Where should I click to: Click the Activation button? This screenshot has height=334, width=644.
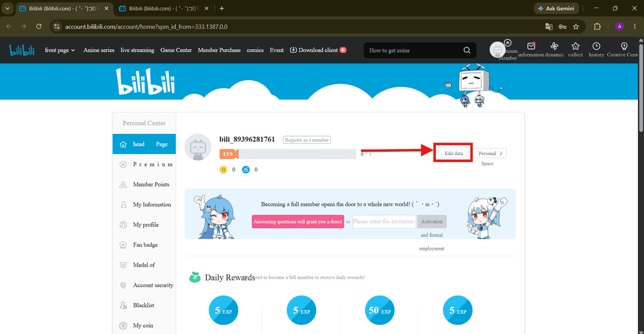(x=431, y=221)
